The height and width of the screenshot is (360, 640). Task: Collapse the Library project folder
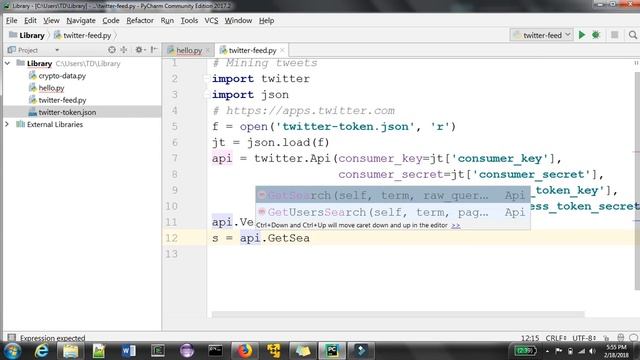tap(7, 63)
